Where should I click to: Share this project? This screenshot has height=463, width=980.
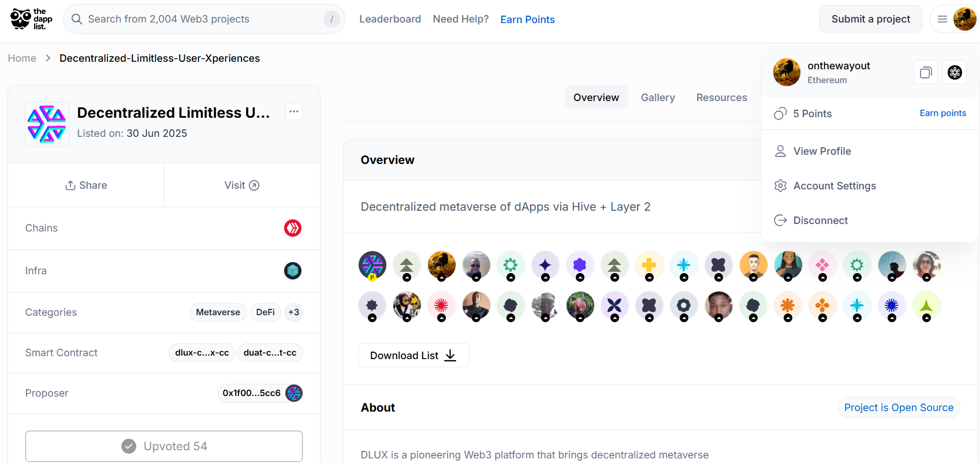(86, 185)
